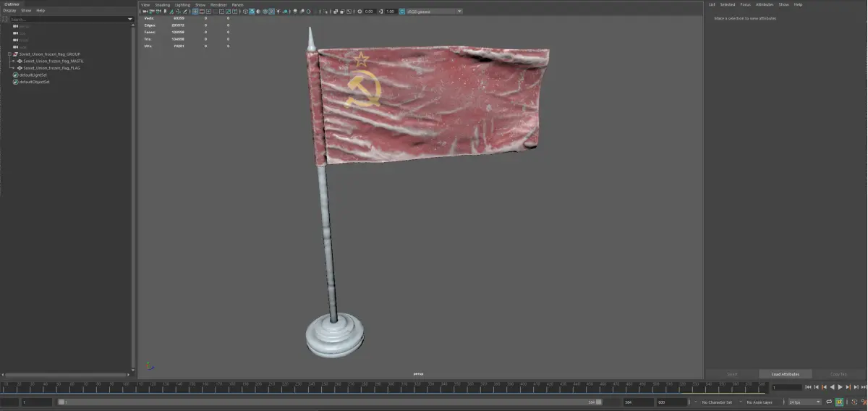Image resolution: width=868 pixels, height=411 pixels.
Task: Click mesh icon of Soviet_Union_frozen_flag_FLAG
Action: point(20,68)
